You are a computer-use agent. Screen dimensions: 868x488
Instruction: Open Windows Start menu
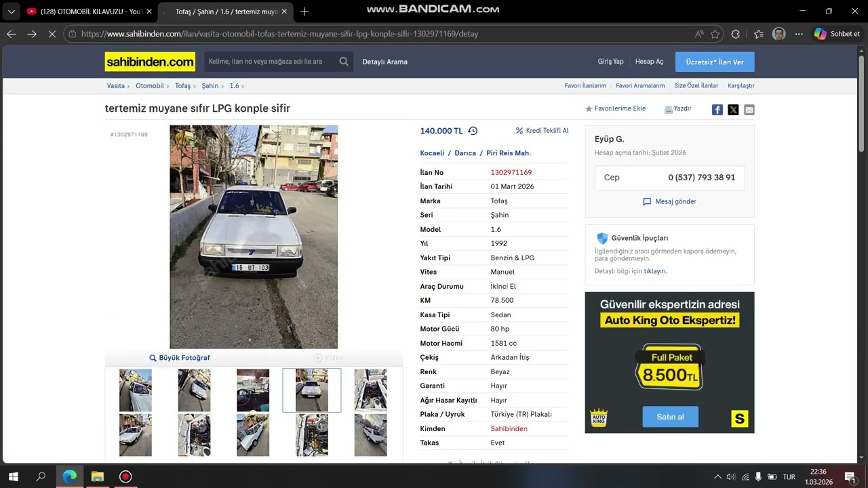pos(13,476)
